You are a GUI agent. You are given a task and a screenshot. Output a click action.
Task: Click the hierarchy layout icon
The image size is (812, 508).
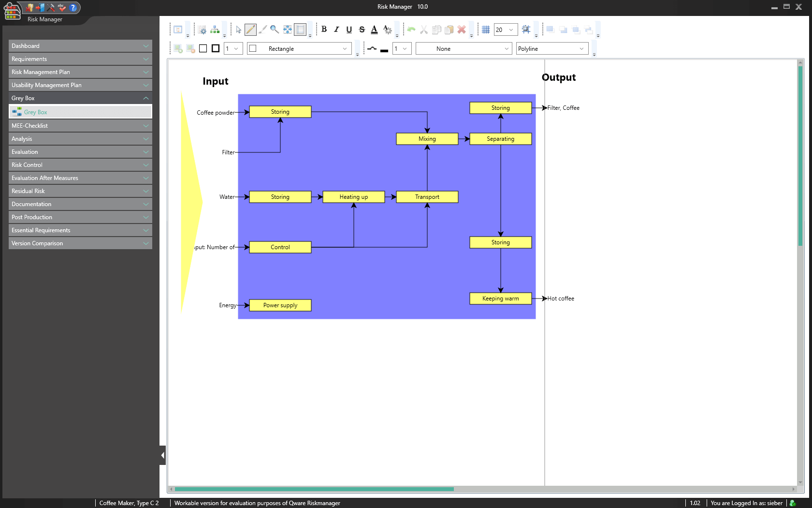[215, 30]
